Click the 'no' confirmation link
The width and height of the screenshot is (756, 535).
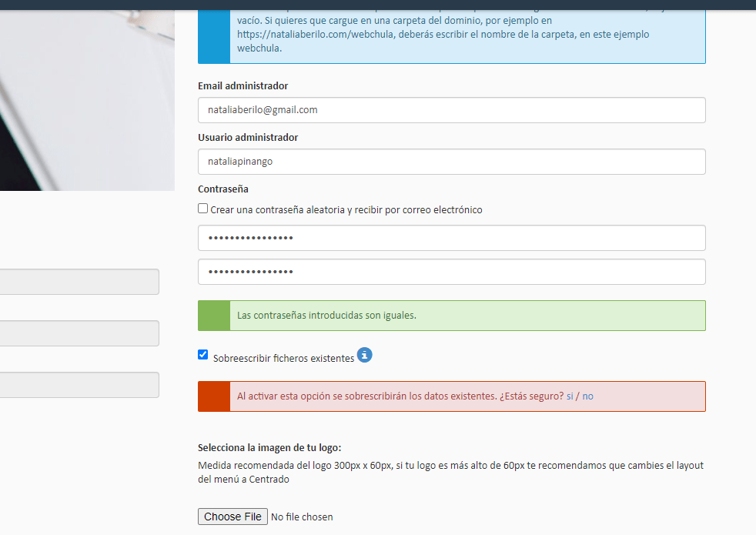coord(587,396)
